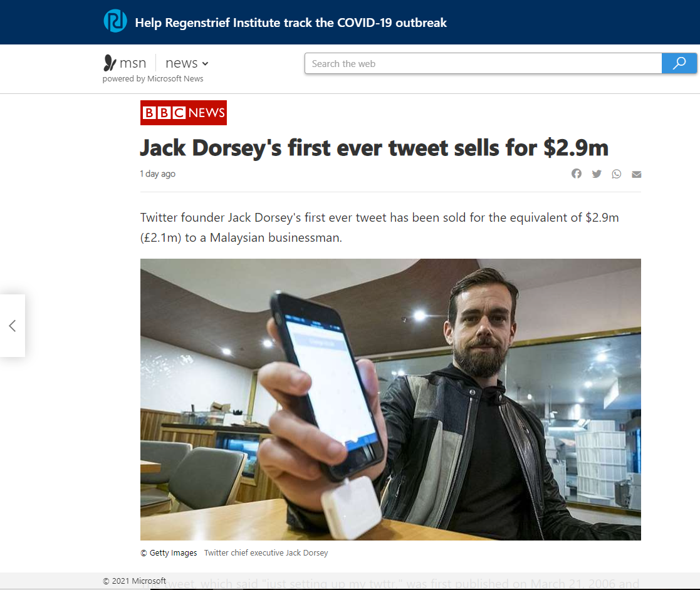Share article via WhatsApp
700x590 pixels.
617,173
